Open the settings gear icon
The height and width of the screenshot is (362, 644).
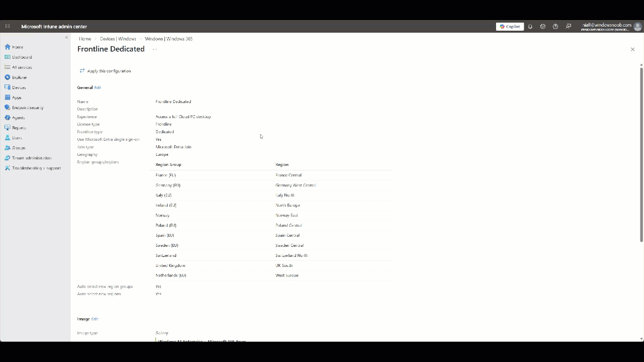(543, 27)
